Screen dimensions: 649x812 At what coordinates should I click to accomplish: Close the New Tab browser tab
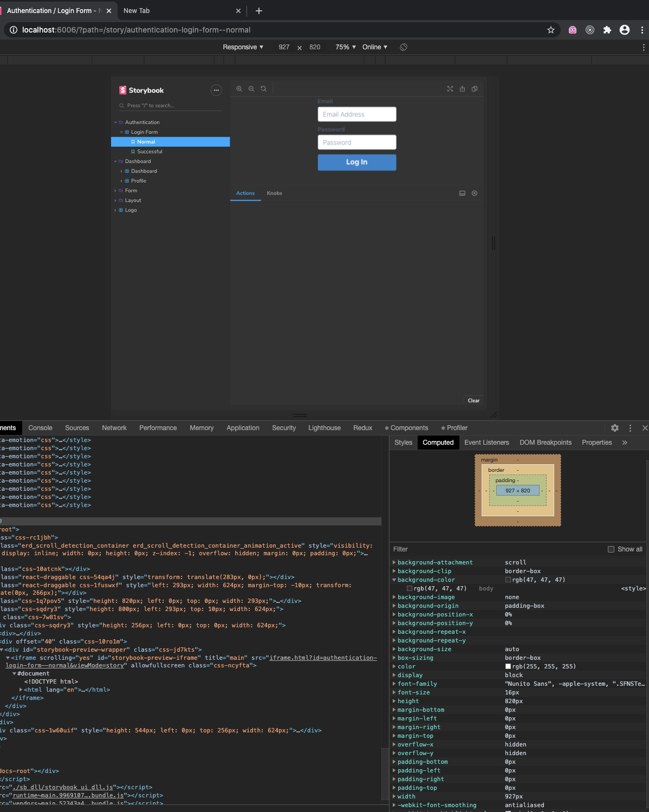238,11
